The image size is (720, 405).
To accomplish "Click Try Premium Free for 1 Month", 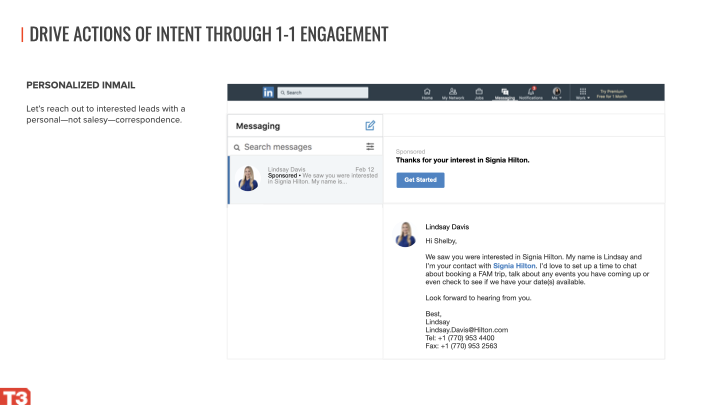I will click(x=612, y=94).
